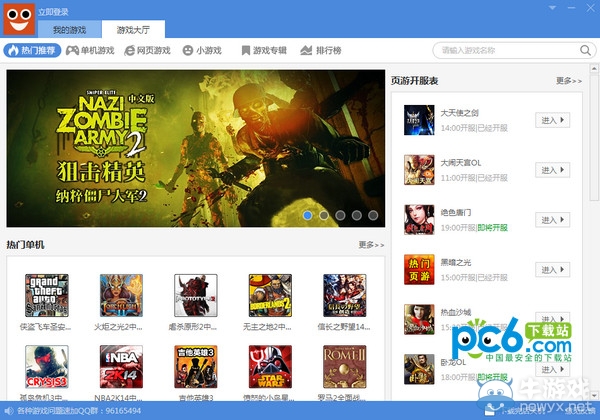
Task: Click the 绝色唐门 game thumbnail
Action: (x=419, y=220)
